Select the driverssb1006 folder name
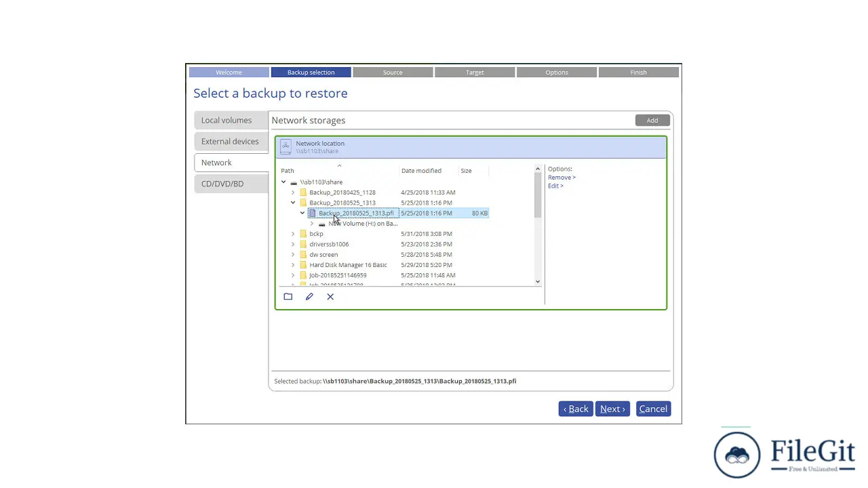Viewport: 868px width, 488px height. coord(329,244)
